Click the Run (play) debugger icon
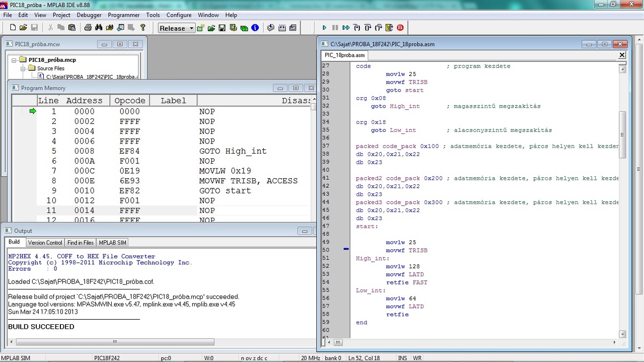 tap(325, 28)
